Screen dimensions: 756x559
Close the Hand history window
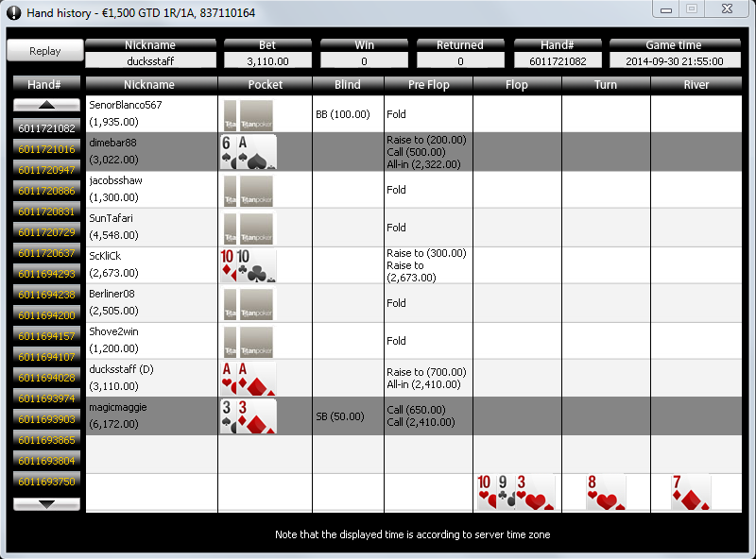727,8
